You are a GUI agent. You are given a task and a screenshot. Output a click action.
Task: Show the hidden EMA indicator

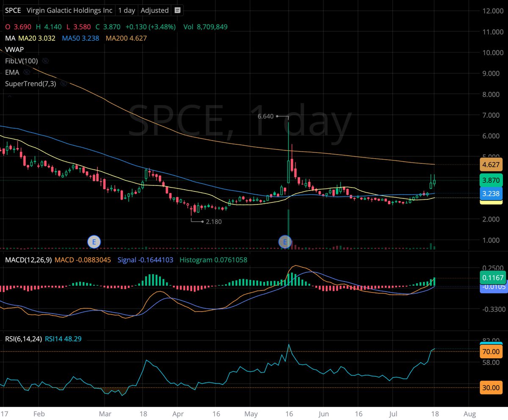(x=27, y=72)
